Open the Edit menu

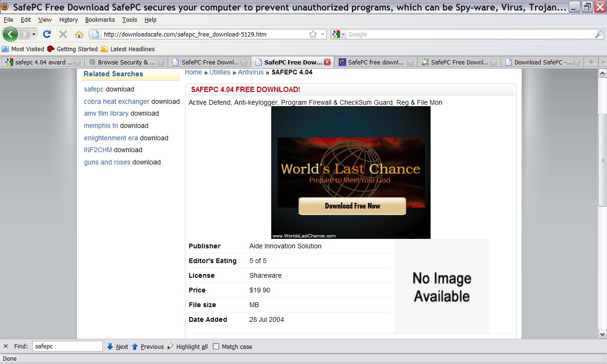26,19
